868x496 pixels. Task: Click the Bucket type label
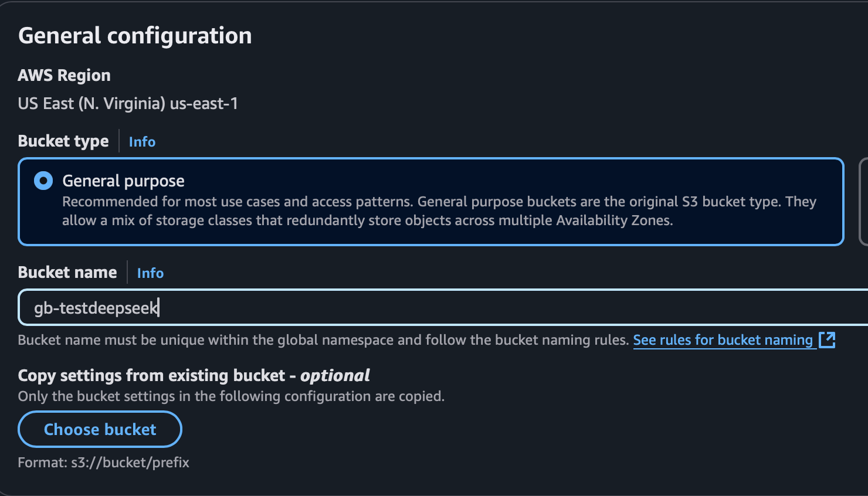point(63,141)
